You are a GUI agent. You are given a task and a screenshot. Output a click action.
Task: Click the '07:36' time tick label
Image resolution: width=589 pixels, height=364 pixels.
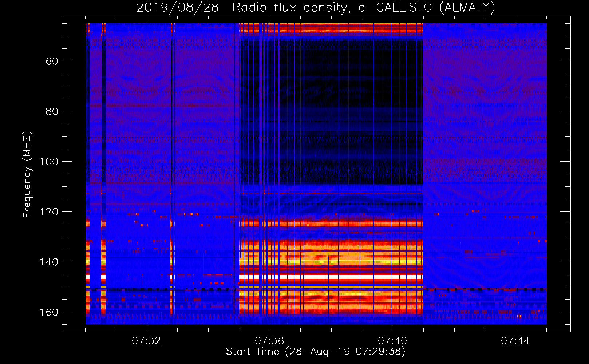[269, 341]
